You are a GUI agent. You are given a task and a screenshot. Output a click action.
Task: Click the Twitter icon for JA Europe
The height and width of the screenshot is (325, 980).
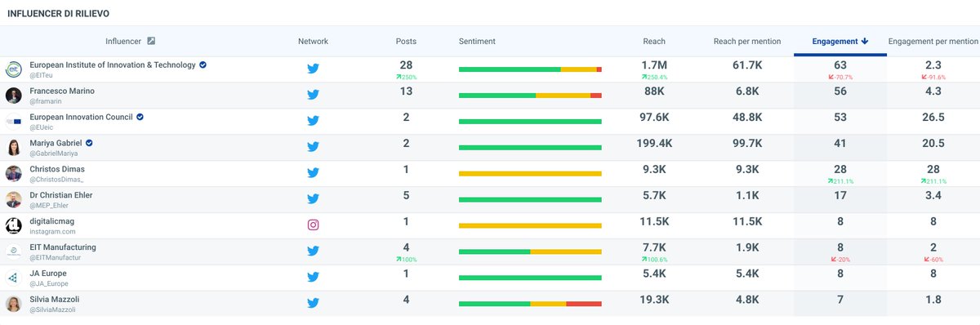313,278
